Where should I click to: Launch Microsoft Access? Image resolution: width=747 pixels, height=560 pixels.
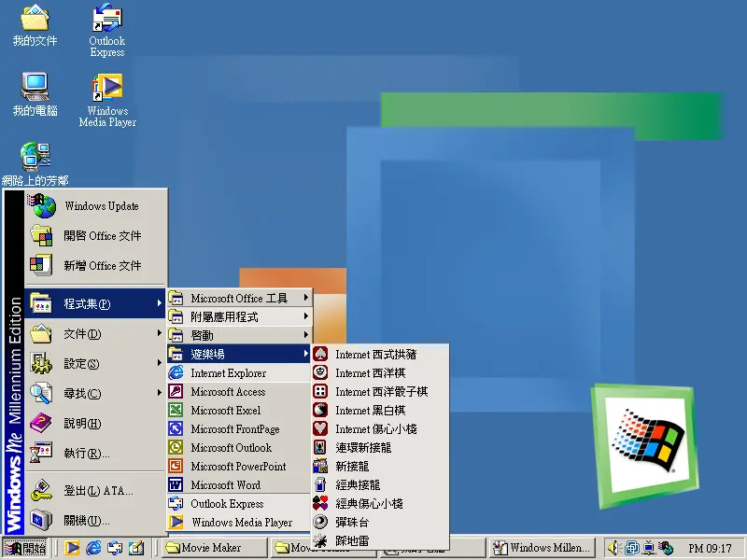(x=239, y=391)
